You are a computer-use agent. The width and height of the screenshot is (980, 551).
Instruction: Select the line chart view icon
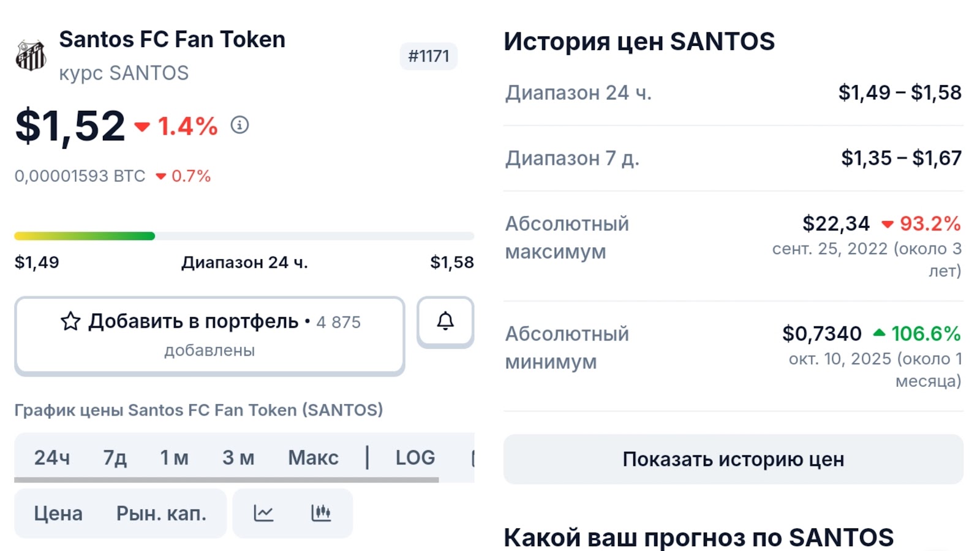pyautogui.click(x=263, y=513)
